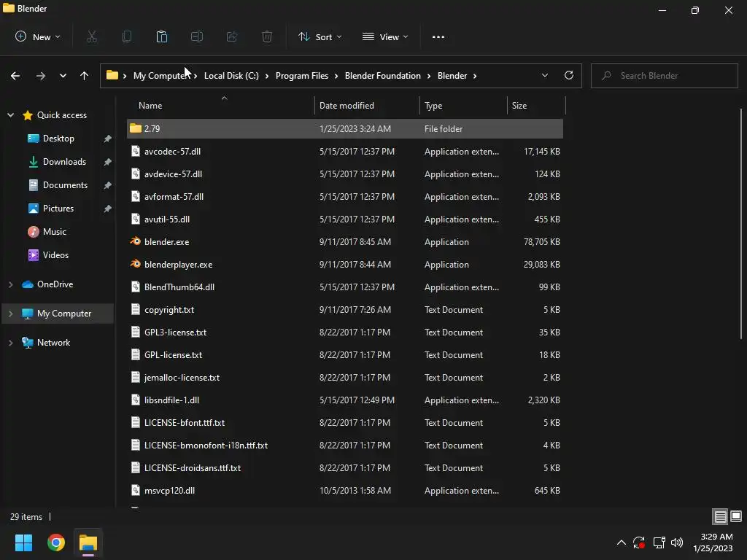Open the See more ellipsis menu
The height and width of the screenshot is (560, 747).
438,36
